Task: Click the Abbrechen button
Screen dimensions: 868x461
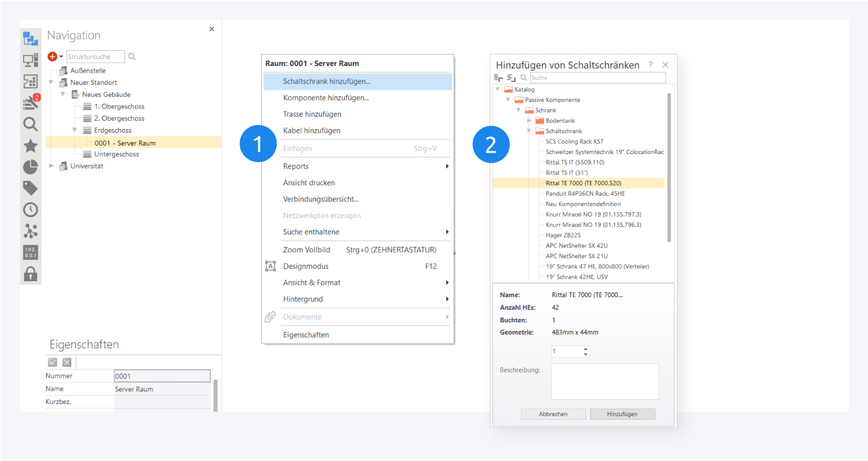Action: click(553, 414)
